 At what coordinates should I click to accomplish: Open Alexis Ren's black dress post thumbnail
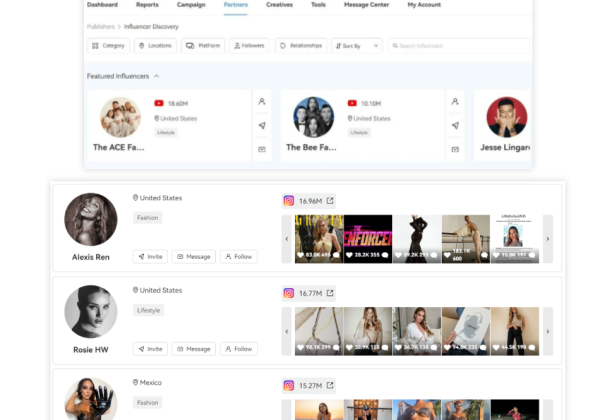coord(417,239)
